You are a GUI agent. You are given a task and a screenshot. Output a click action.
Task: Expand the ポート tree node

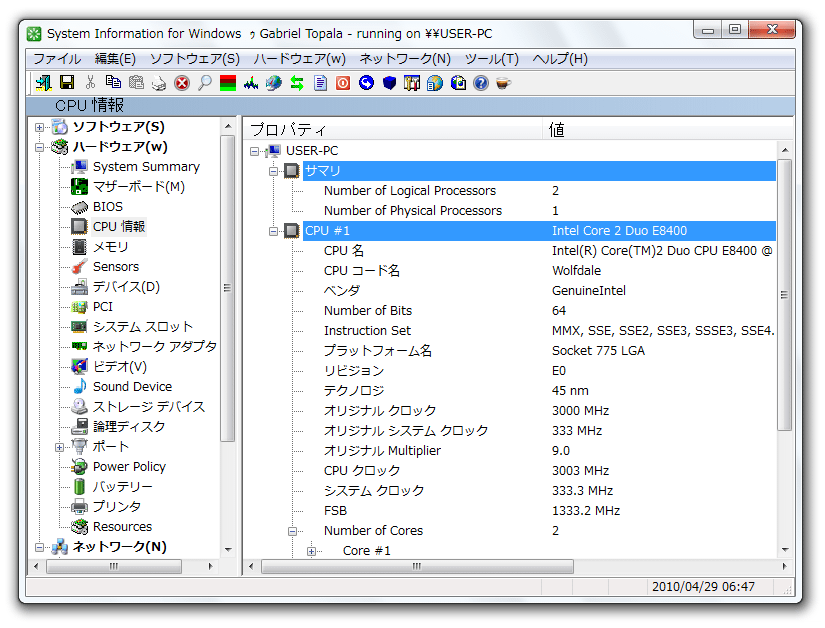pyautogui.click(x=59, y=447)
